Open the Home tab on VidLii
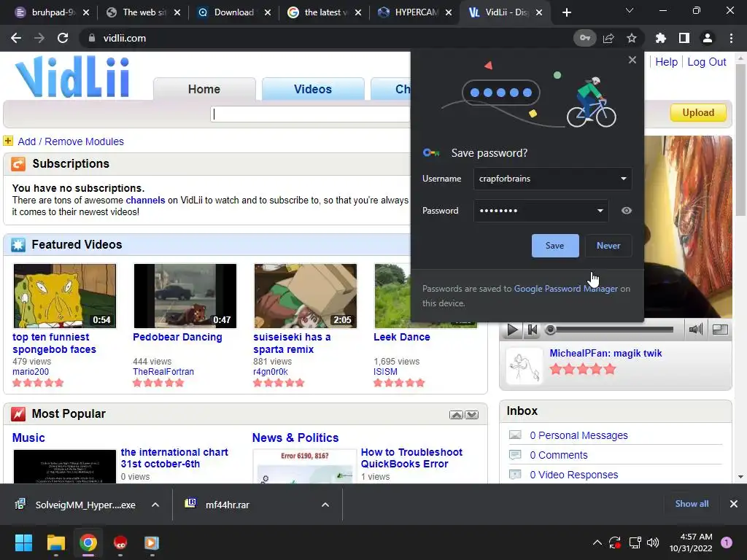This screenshot has height=560, width=747. 204,89
